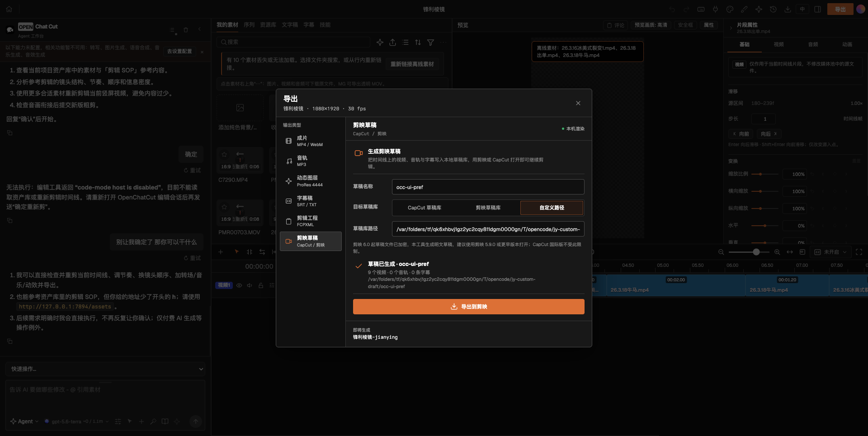The height and width of the screenshot is (436, 868).
Task: Open the 快速操作 dropdown
Action: coord(105,369)
